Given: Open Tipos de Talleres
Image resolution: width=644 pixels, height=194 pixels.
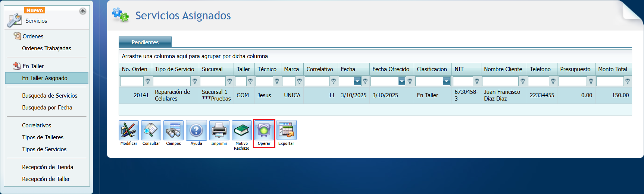Looking at the screenshot, I should (x=43, y=137).
